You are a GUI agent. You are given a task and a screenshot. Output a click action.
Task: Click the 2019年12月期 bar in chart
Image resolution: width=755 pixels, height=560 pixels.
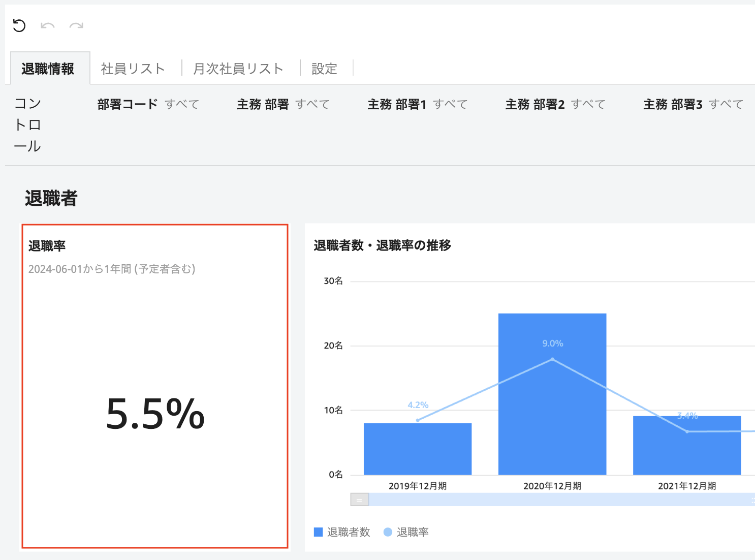418,449
